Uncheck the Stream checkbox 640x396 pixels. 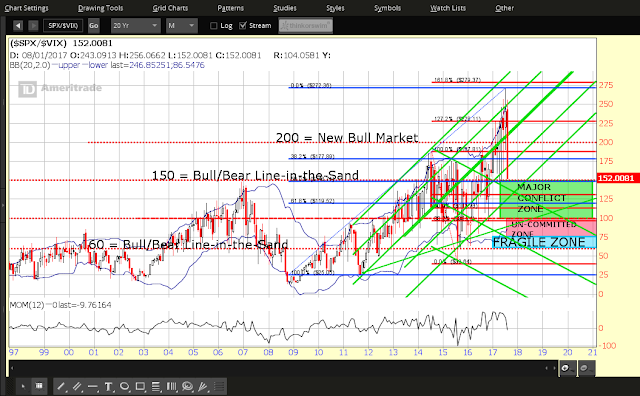tap(243, 26)
